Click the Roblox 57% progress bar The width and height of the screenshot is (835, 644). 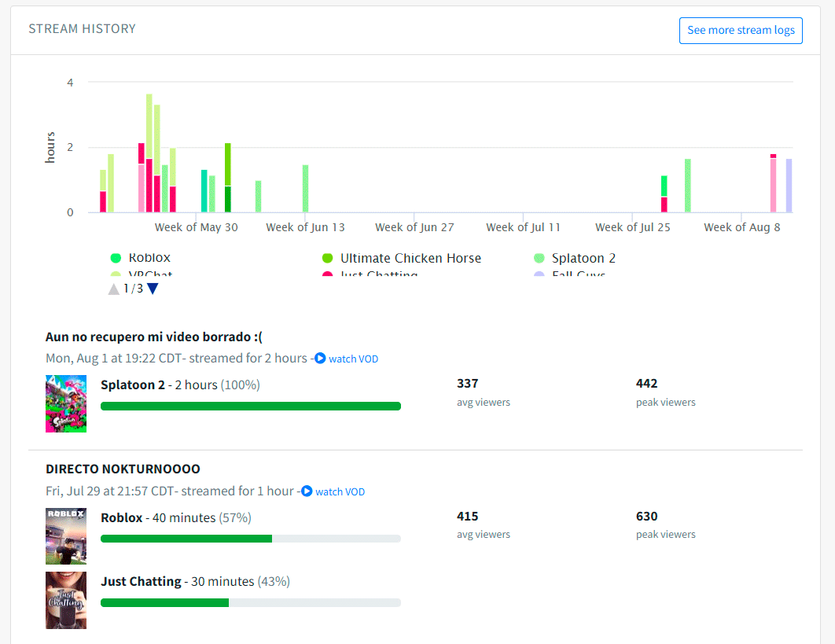click(x=251, y=539)
